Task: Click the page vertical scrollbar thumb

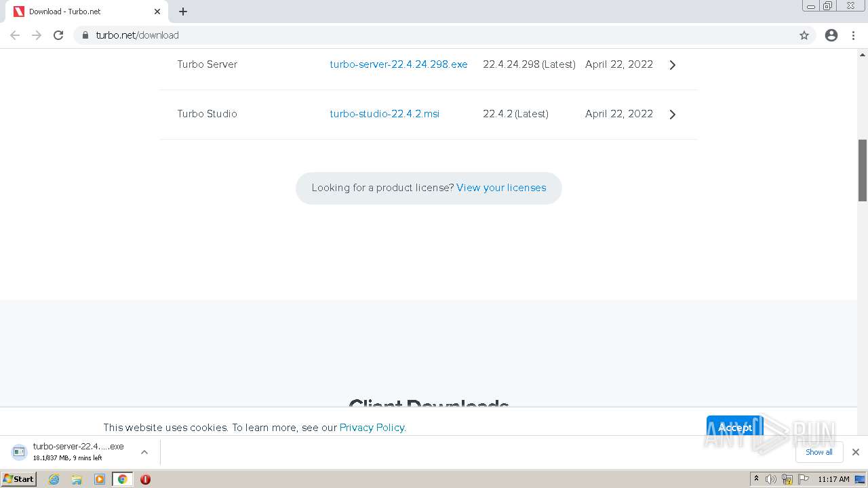Action: point(863,170)
